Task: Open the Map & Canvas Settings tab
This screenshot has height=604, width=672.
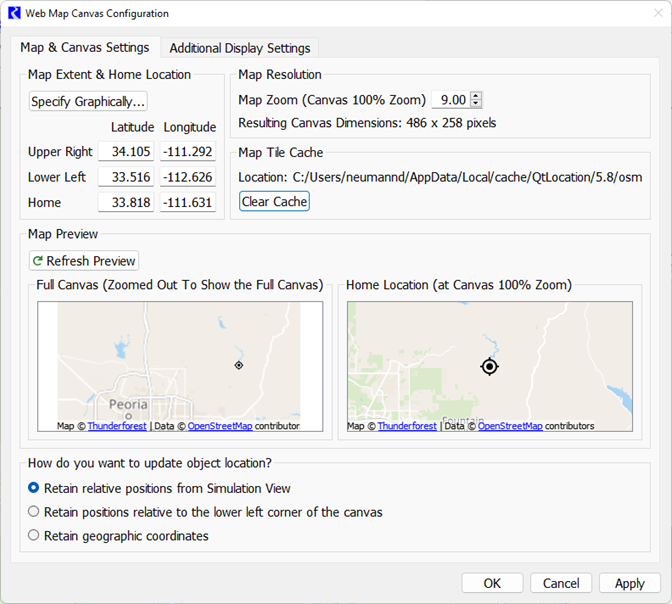Action: pos(85,47)
